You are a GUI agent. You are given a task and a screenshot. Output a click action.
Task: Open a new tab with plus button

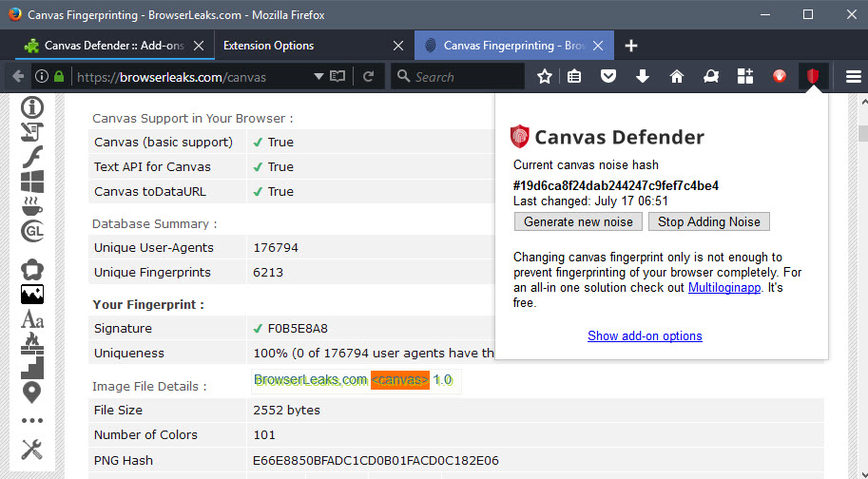(x=631, y=46)
